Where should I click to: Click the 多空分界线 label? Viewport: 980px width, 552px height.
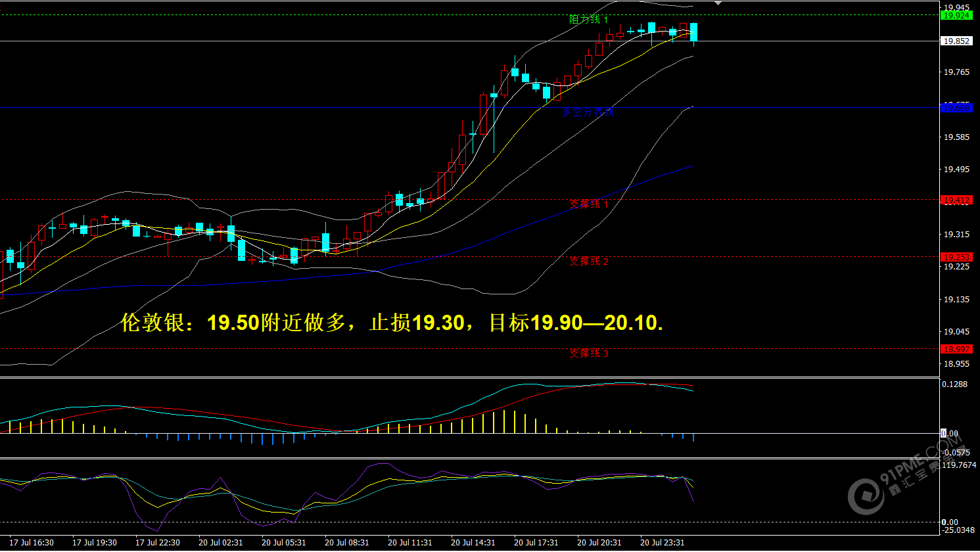[588, 112]
